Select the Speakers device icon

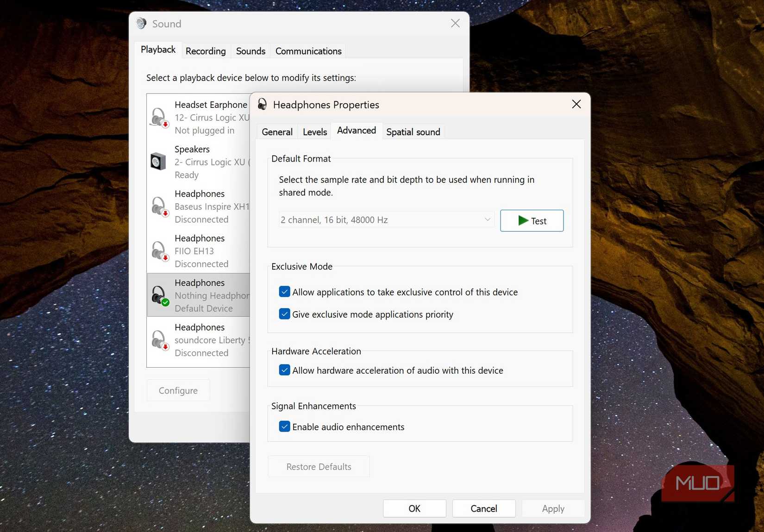(x=158, y=162)
